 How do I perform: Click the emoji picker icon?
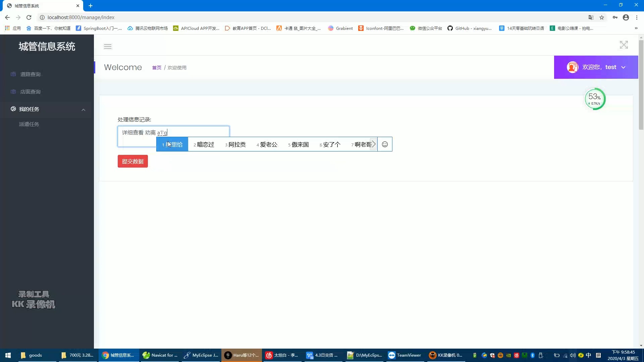384,144
